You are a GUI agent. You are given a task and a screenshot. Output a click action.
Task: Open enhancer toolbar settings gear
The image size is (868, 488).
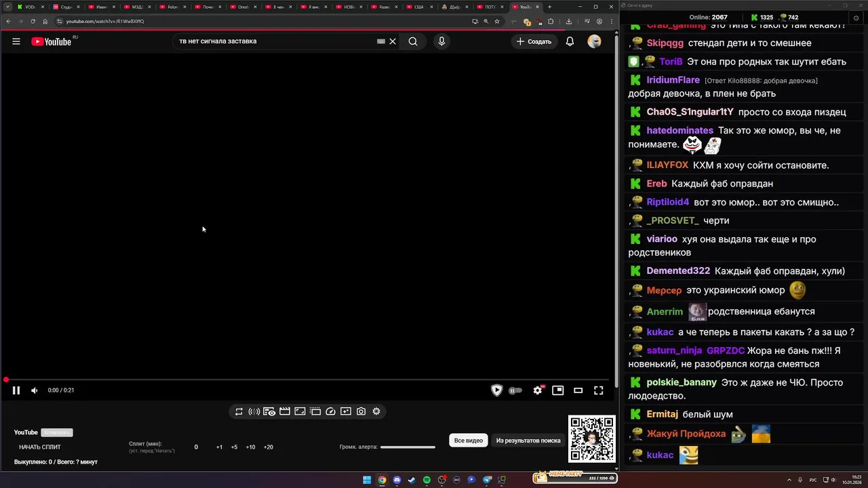pos(376,411)
